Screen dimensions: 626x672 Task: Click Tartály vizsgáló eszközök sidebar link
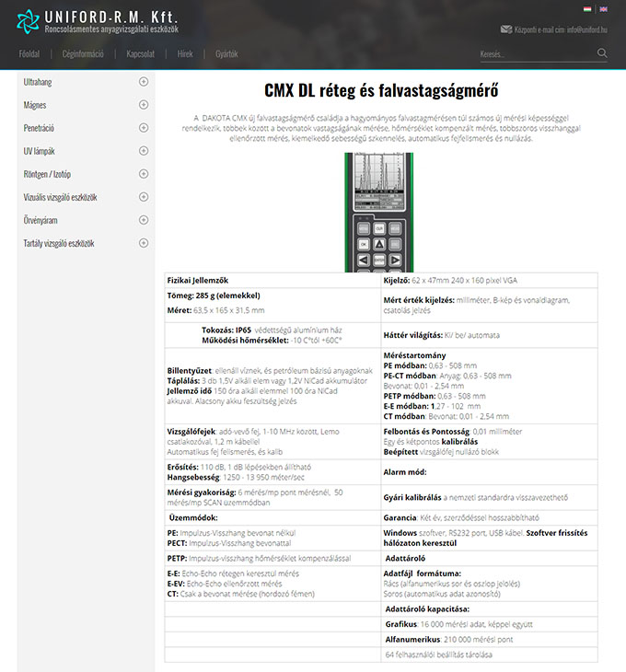coord(59,244)
